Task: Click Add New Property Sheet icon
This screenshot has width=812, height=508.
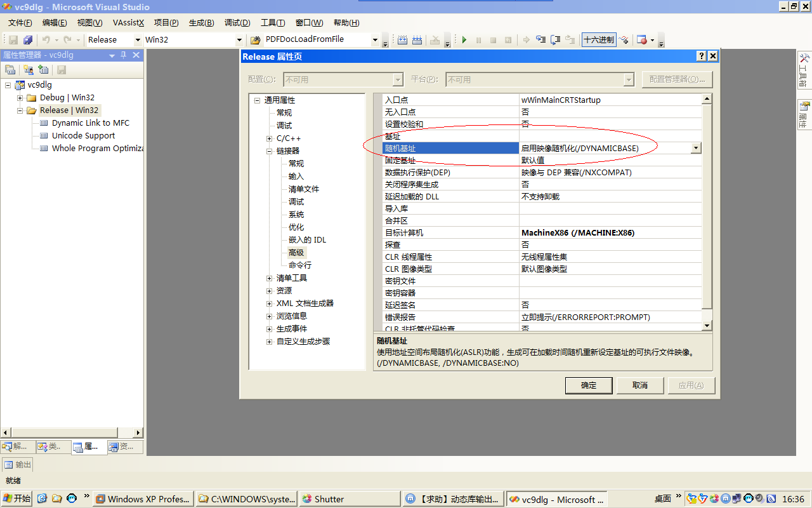Action: tap(29, 70)
